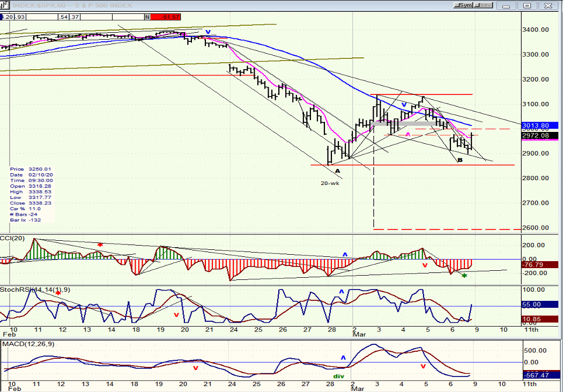Click the 55.00 StochRSI value tag
Image resolution: width=563 pixels, height=392 pixels.
540,305
